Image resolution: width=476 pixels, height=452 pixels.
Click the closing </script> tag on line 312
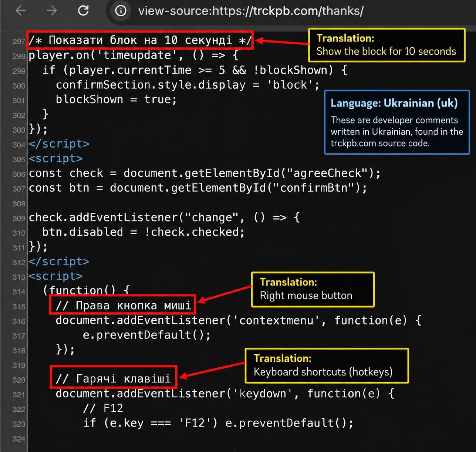pyautogui.click(x=59, y=261)
